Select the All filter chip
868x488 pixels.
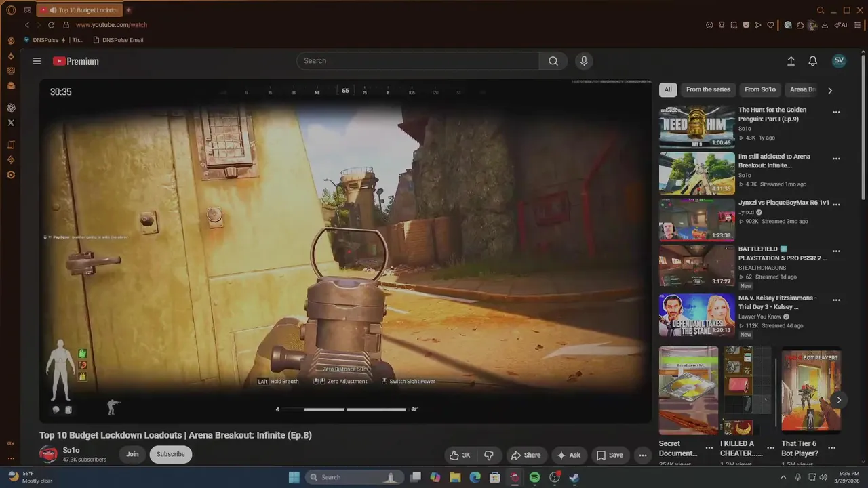click(x=668, y=89)
